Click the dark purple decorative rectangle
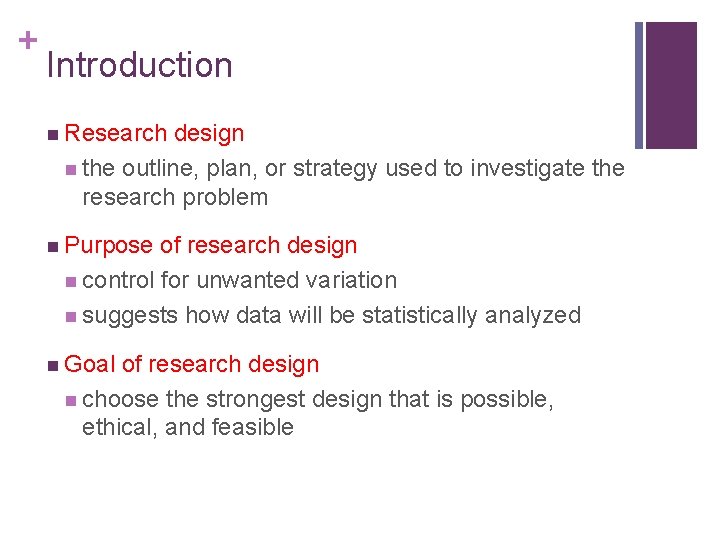The width and height of the screenshot is (720, 540). click(x=671, y=85)
